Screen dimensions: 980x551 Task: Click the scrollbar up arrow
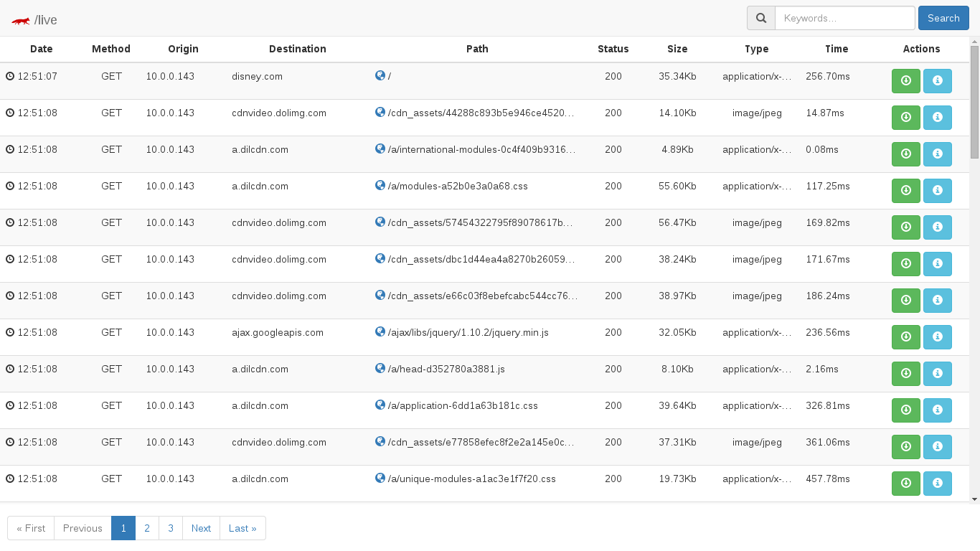(974, 41)
